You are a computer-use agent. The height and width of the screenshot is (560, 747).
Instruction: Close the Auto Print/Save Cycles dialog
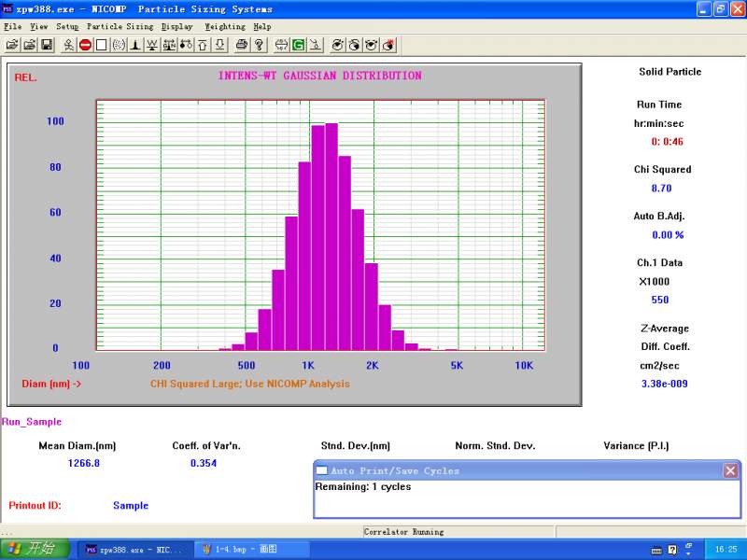tap(730, 470)
